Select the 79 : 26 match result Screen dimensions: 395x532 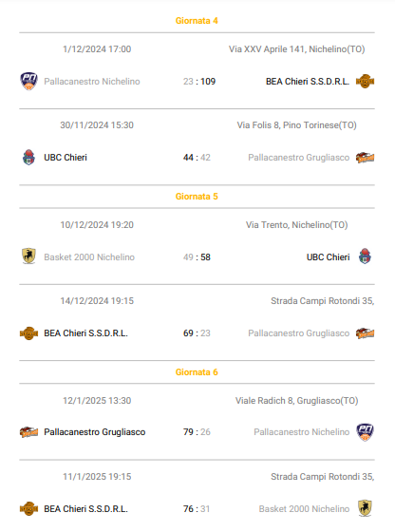[197, 432]
